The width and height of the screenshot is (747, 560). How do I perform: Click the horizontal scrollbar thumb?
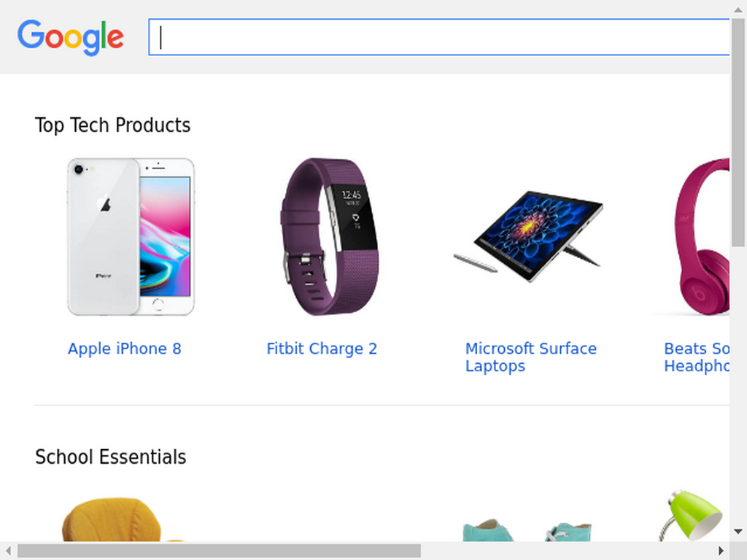coord(219,551)
